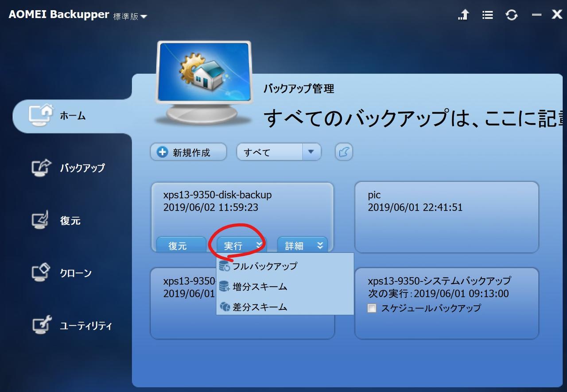Expand the 詳細 dropdown button
The image size is (567, 392).
pyautogui.click(x=303, y=245)
